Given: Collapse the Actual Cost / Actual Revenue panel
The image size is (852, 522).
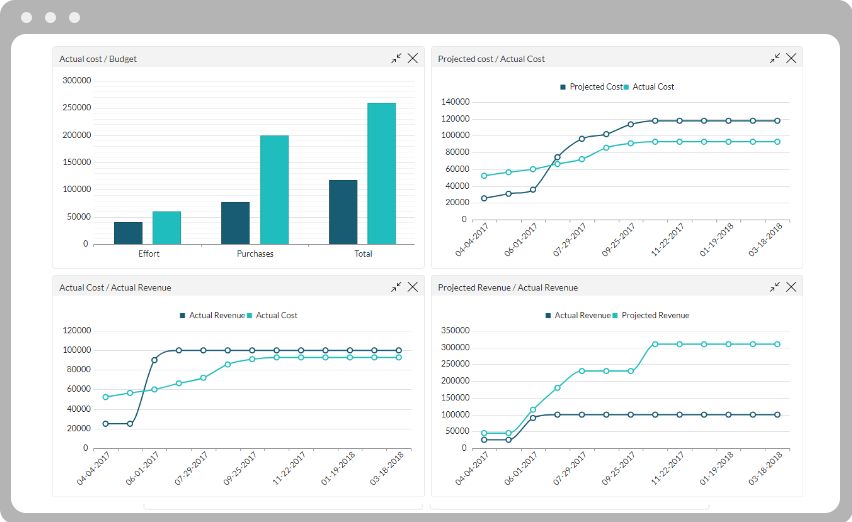Looking at the screenshot, I should 396,287.
